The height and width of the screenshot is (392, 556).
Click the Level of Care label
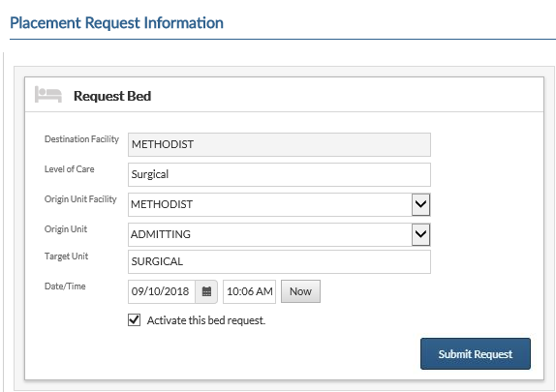point(69,169)
